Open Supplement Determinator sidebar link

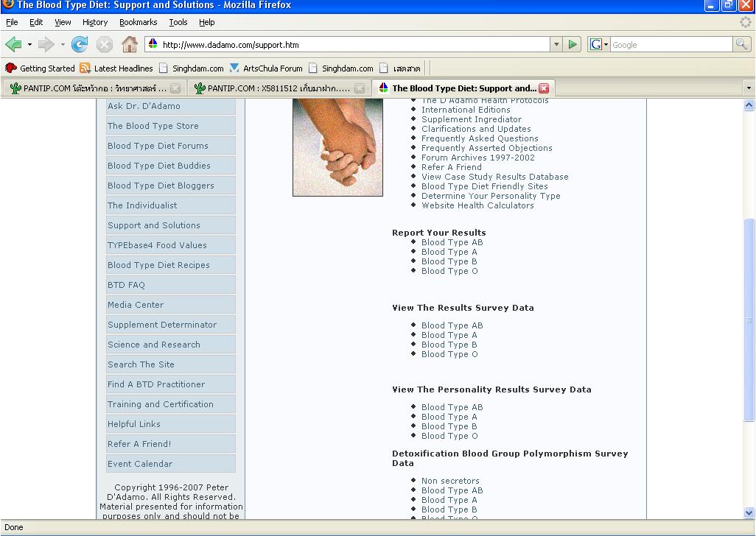[171, 325]
